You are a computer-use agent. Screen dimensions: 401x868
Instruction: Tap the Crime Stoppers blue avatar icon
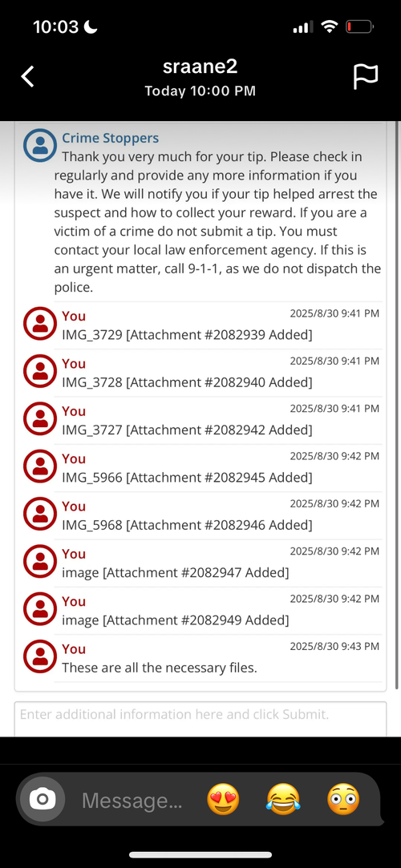click(40, 145)
